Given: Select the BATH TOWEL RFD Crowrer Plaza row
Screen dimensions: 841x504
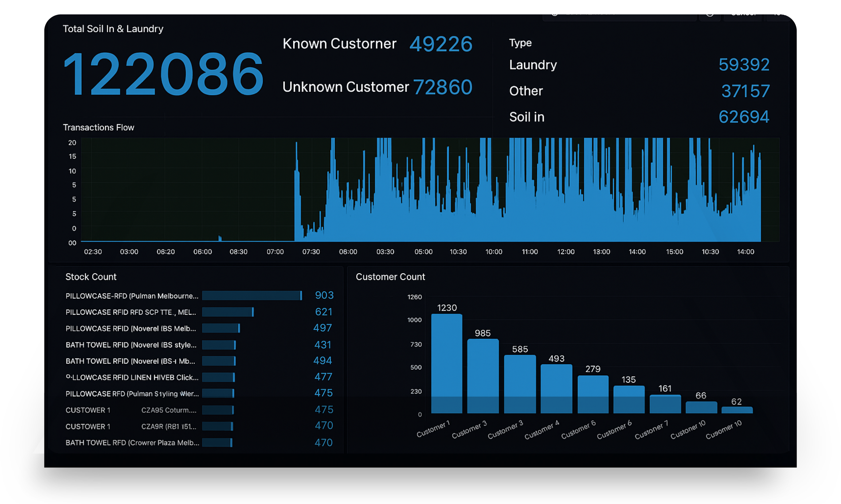Looking at the screenshot, I should click(133, 443).
